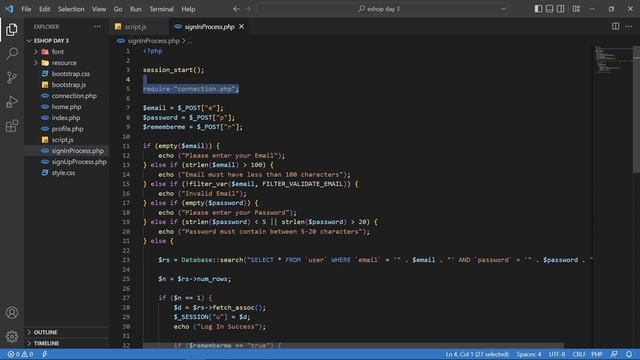Click the status bar no ports forwarded icon
Image resolution: width=640 pixels, height=360 pixels.
click(x=44, y=354)
